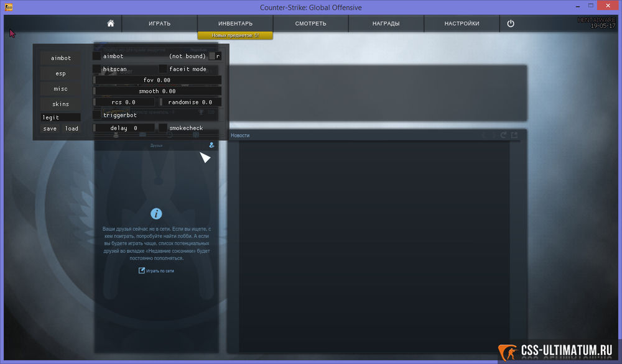The height and width of the screenshot is (364, 622).
Task: Open the НАСТРОЙКИ menu
Action: pyautogui.click(x=462, y=24)
